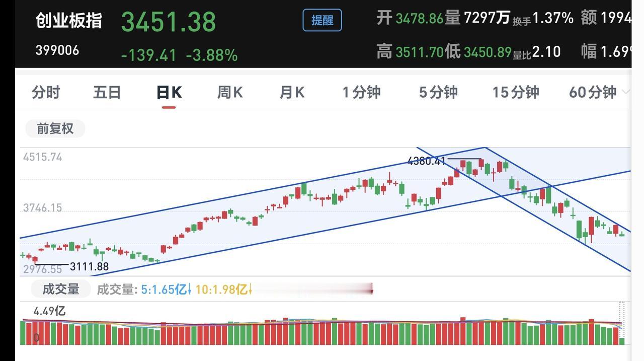Switch to 月K monthly chart

tap(292, 92)
